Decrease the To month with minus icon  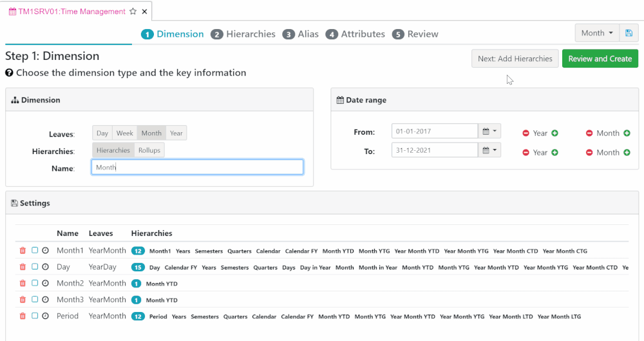point(589,153)
